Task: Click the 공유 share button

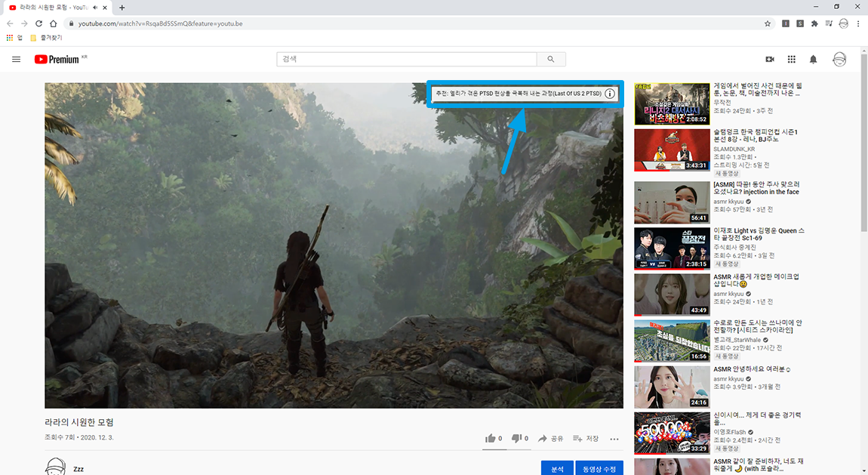Action: click(551, 439)
